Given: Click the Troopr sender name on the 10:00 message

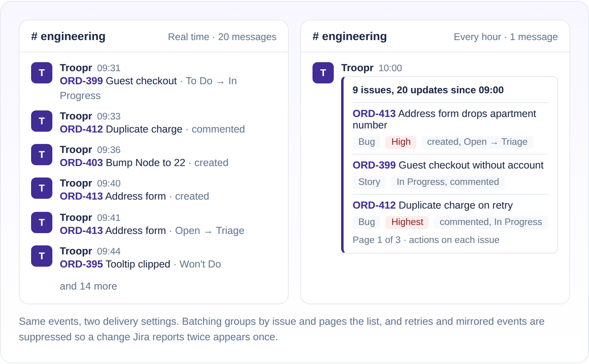Looking at the screenshot, I should click(357, 68).
